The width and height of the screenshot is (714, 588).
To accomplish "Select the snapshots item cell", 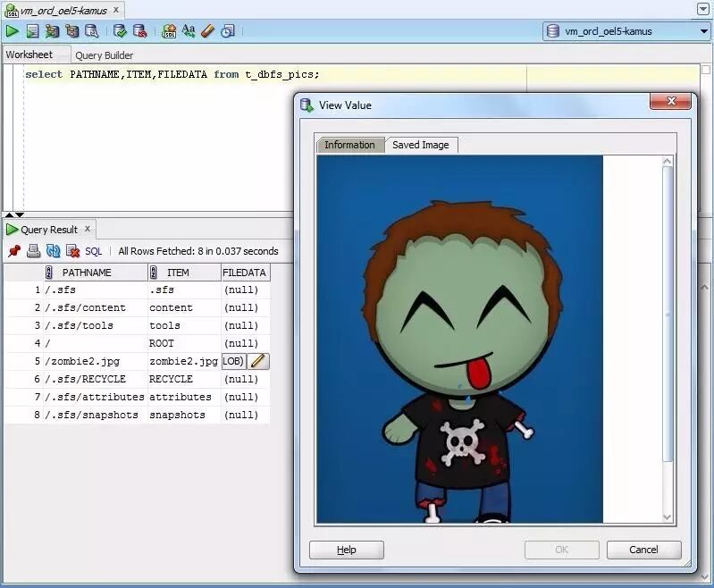I will [x=184, y=415].
